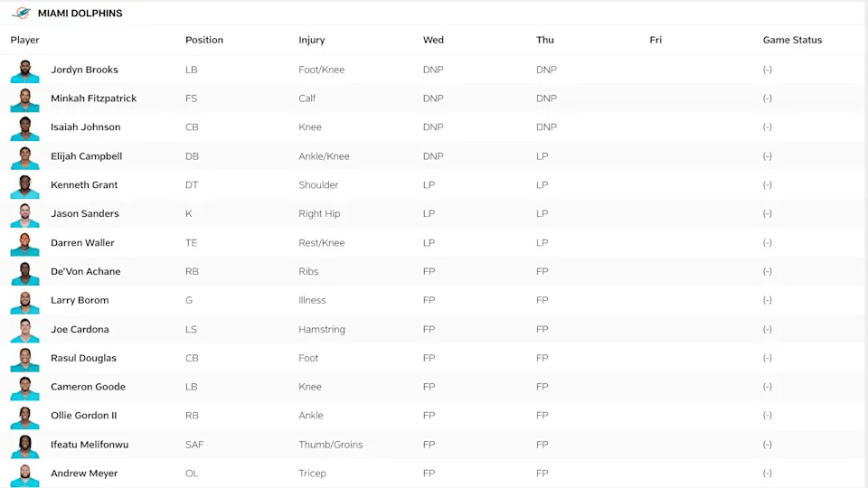Click the Game Status column header
The height and width of the screenshot is (488, 868).
click(792, 40)
